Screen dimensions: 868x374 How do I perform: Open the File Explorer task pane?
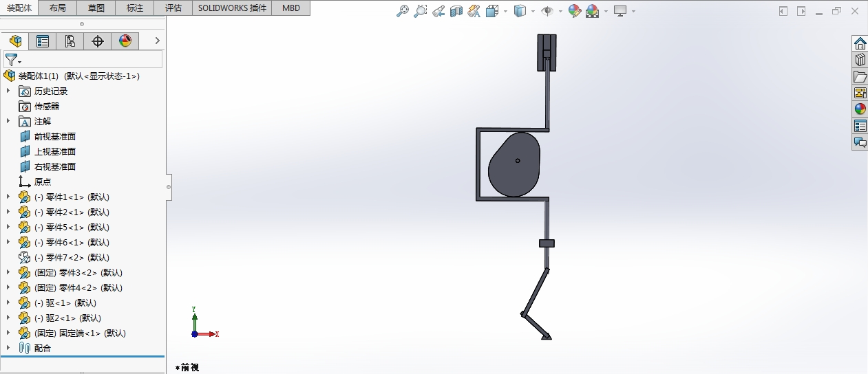click(860, 76)
